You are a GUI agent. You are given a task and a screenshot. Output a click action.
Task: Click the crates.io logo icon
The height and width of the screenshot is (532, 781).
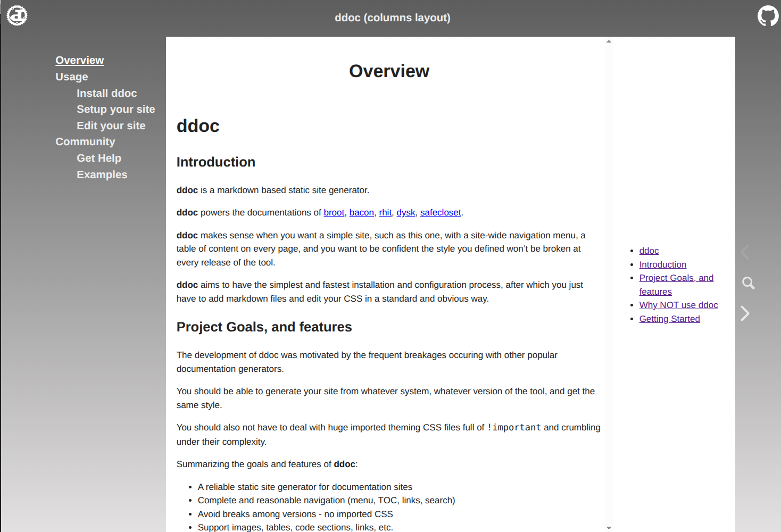(x=17, y=15)
